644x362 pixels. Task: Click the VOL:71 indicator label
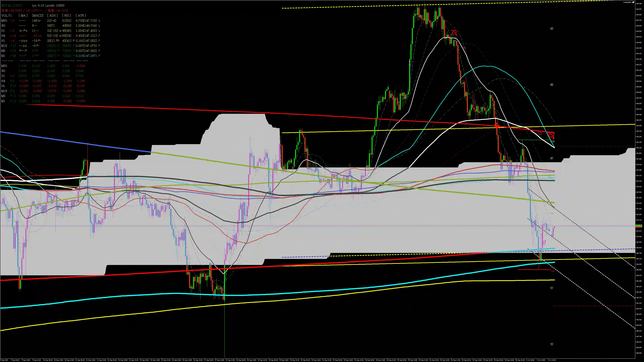coord(7,15)
